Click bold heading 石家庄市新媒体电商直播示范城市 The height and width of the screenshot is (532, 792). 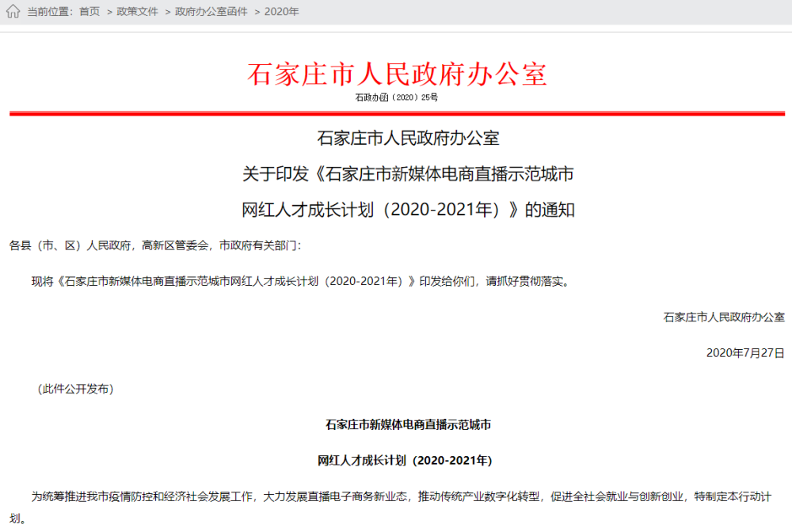[x=408, y=425]
